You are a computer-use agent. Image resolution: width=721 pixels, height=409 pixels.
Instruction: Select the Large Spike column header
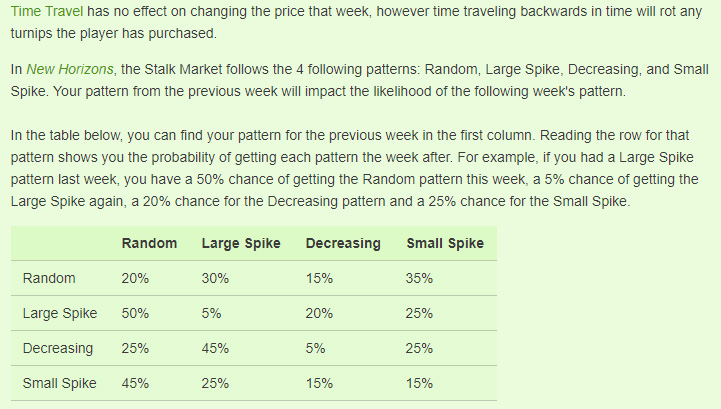point(241,243)
